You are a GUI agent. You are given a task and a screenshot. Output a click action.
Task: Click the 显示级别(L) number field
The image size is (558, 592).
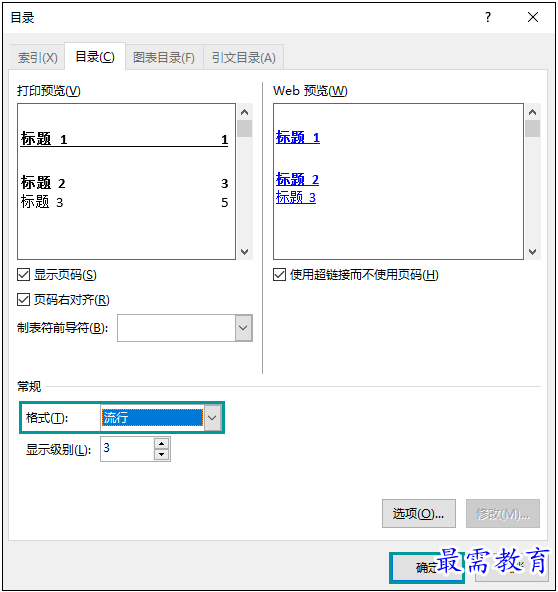point(127,449)
